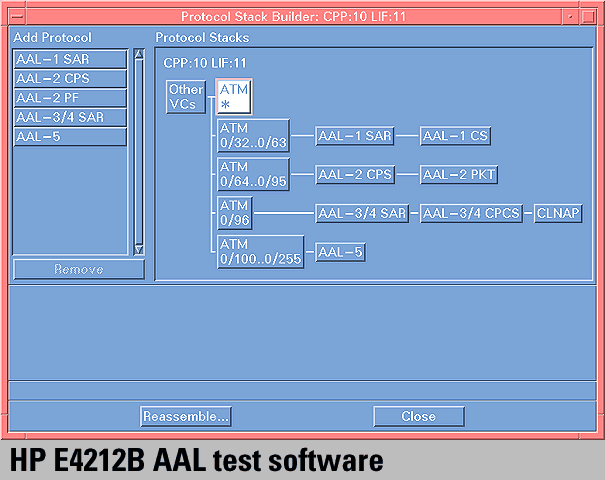The image size is (605, 480).
Task: Click the Add Protocol scrollbar down arrow
Action: click(x=139, y=249)
